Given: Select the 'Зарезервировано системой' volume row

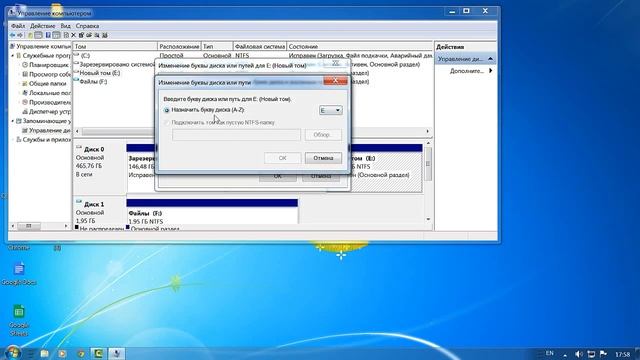Looking at the screenshot, I should click(x=117, y=64).
